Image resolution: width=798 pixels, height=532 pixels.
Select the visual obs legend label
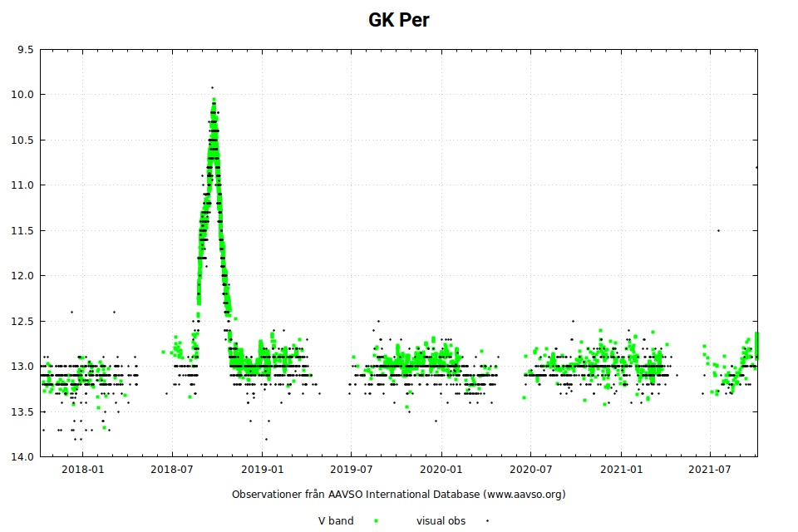(x=441, y=521)
